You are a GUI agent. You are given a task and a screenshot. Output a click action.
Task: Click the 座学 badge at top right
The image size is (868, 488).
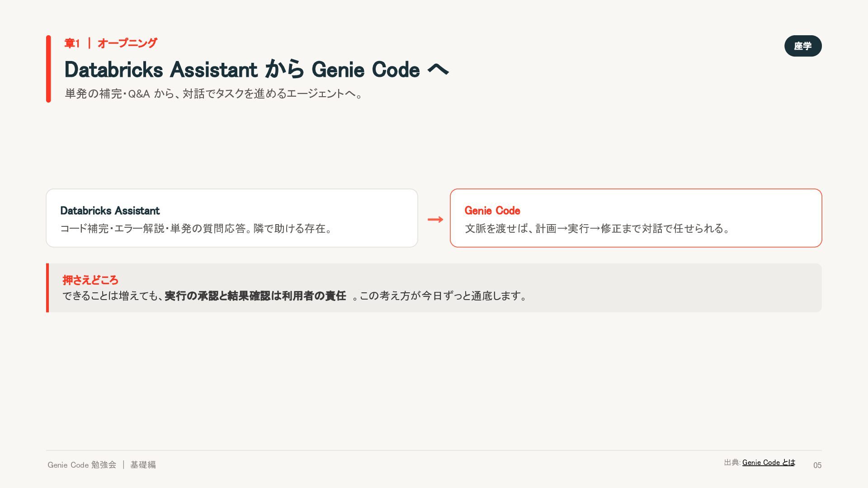click(803, 46)
